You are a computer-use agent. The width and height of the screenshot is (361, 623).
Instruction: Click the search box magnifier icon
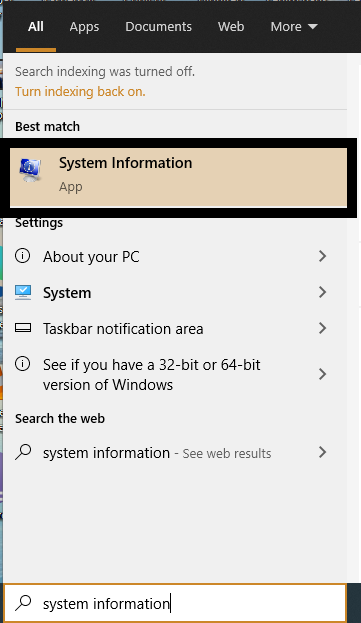pos(23,603)
